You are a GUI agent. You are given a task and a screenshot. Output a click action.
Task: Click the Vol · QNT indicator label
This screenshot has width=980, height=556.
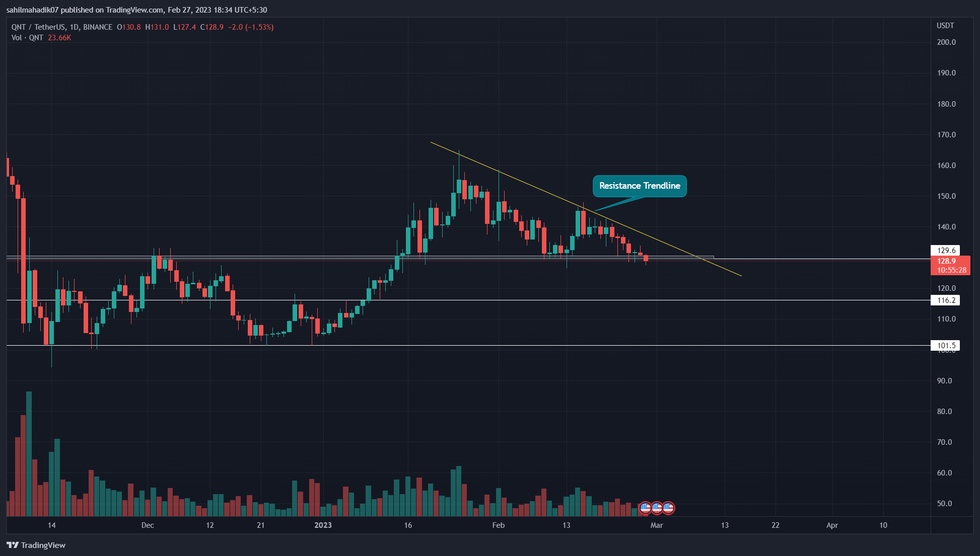point(28,38)
